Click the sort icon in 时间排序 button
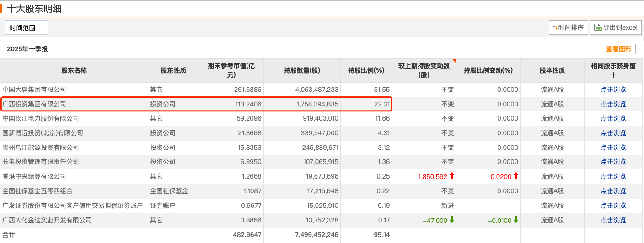The height and width of the screenshot is (243, 644). (x=555, y=28)
